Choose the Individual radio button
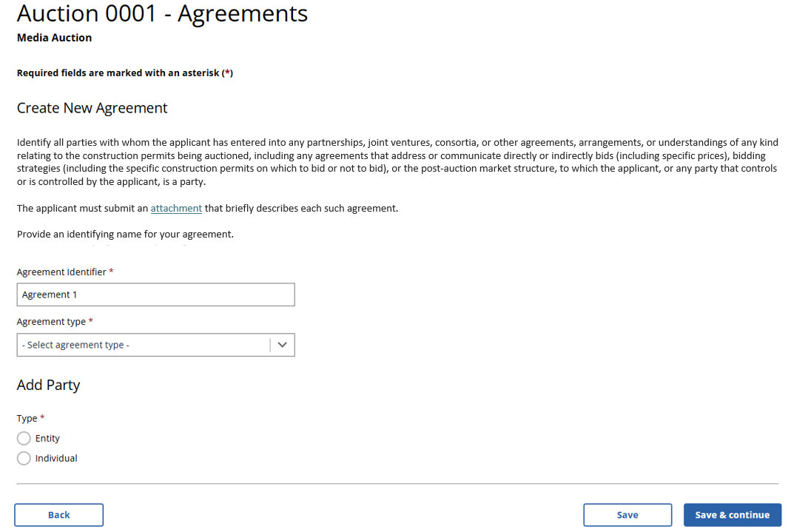The height and width of the screenshot is (532, 791). click(x=24, y=458)
